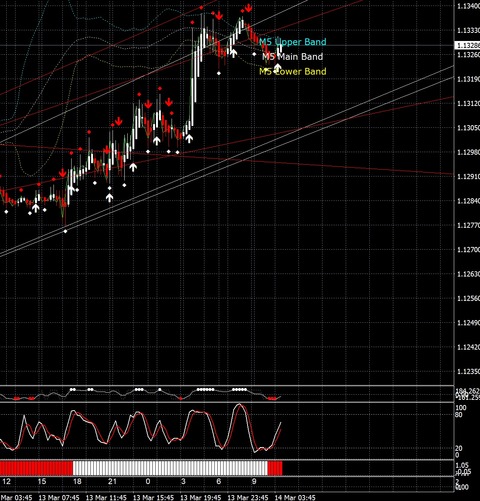Click the "13 Mar 11:45" time label
The image size is (480, 501).
(106, 497)
